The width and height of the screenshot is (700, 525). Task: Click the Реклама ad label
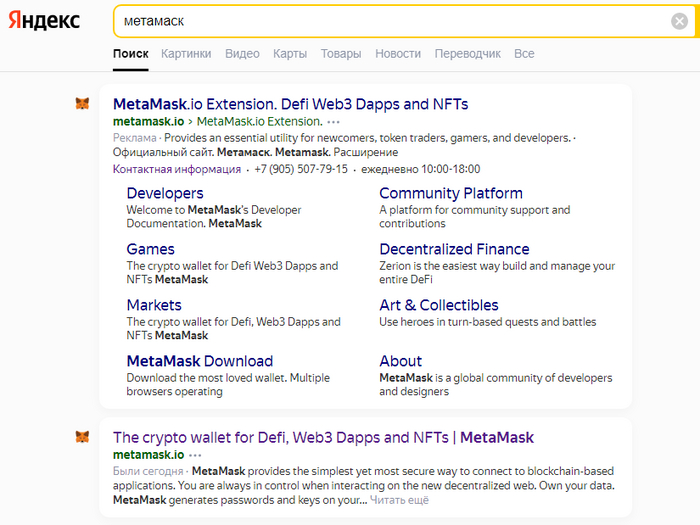pos(134,138)
